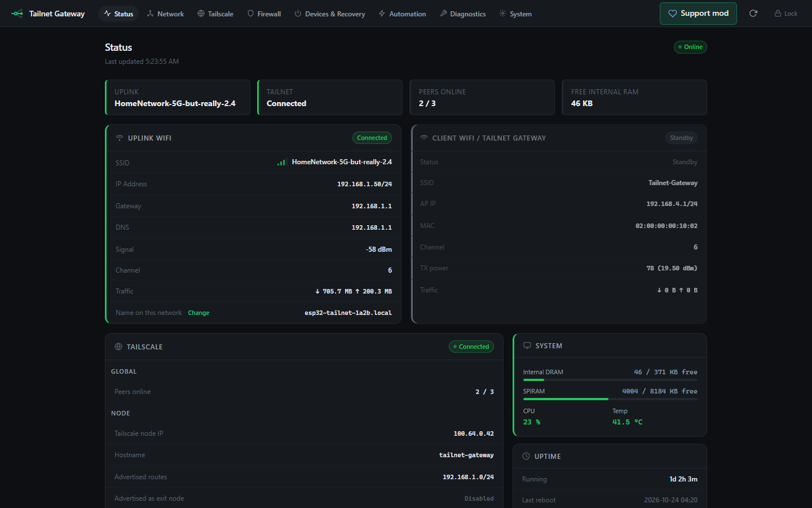Screen dimensions: 812x508
Task: Go to the Firewall tab
Action: (264, 14)
